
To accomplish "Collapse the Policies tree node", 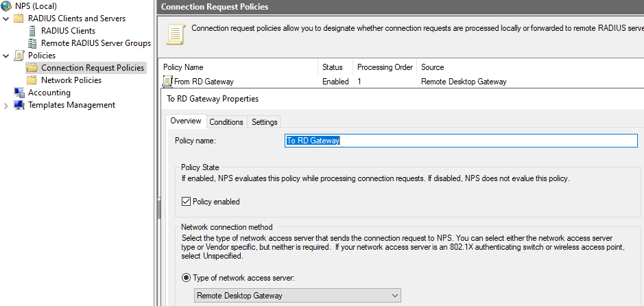I will pos(6,56).
